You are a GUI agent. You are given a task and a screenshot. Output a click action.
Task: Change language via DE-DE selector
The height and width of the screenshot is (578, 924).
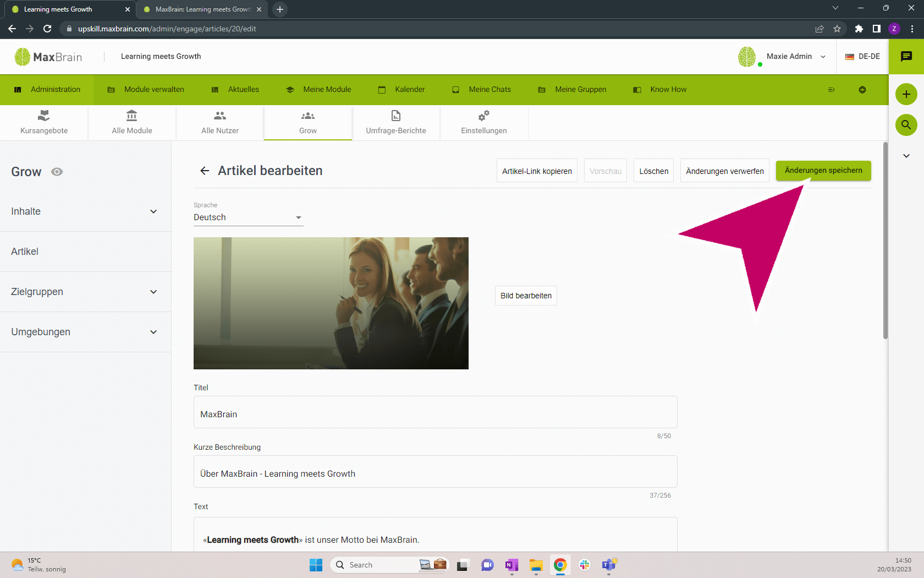coord(862,57)
